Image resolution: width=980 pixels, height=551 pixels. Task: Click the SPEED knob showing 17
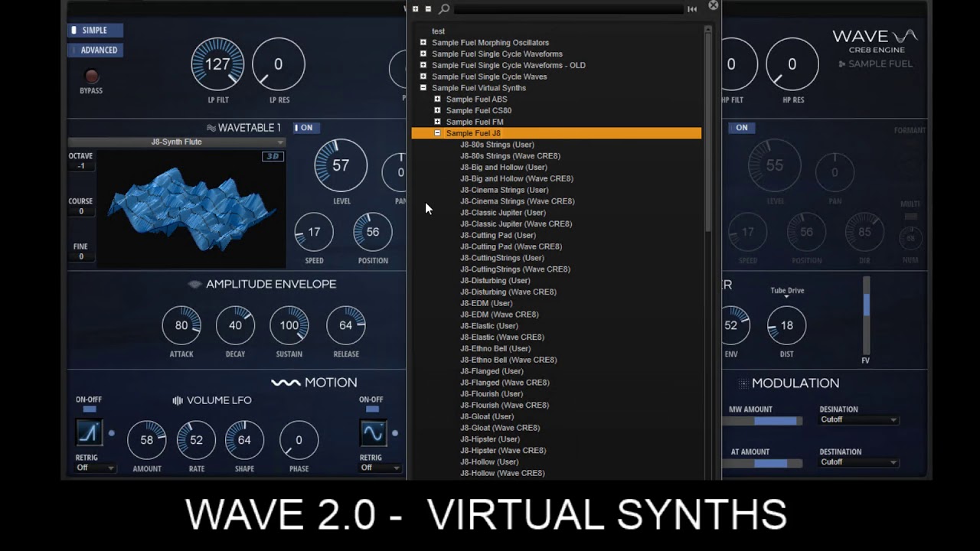(x=314, y=232)
